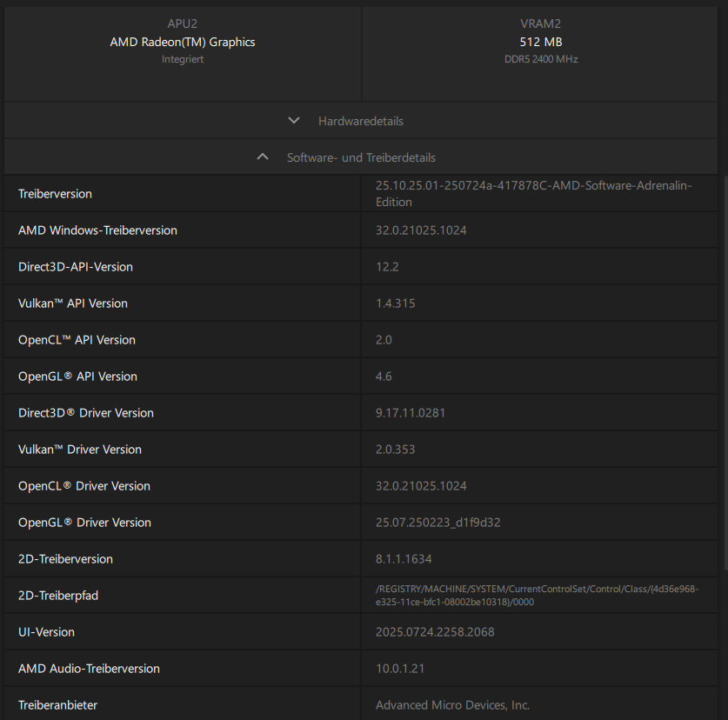Expand the Hardwaredetails section
Image resolution: width=728 pixels, height=720 pixels.
click(360, 121)
